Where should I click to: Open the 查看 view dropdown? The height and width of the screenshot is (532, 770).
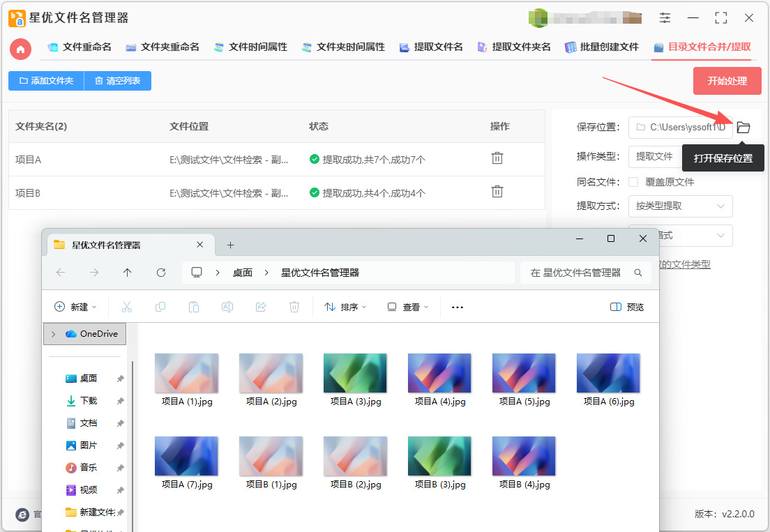tap(408, 307)
